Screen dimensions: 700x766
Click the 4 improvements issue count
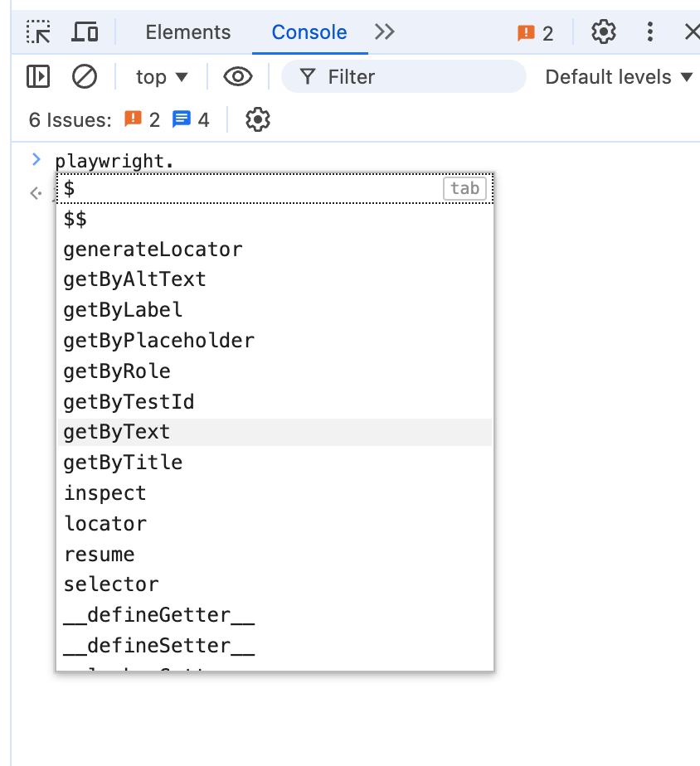191,119
